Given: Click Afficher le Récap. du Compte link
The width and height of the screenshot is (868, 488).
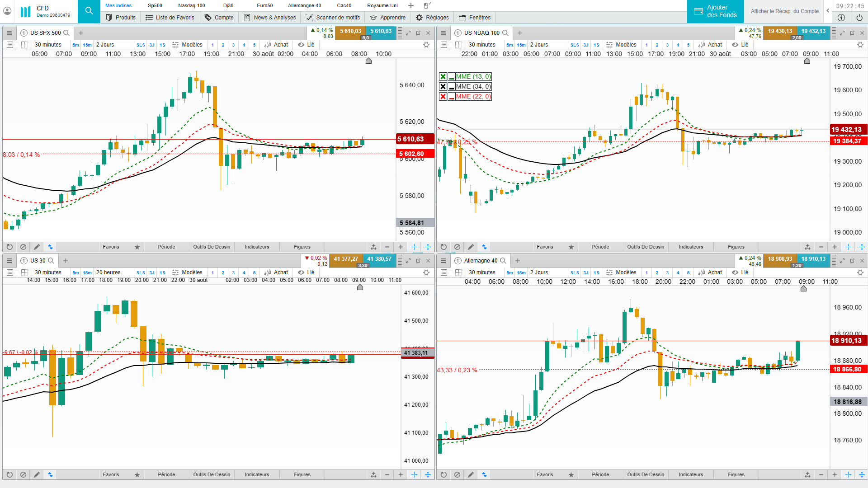Looking at the screenshot, I should 784,11.
